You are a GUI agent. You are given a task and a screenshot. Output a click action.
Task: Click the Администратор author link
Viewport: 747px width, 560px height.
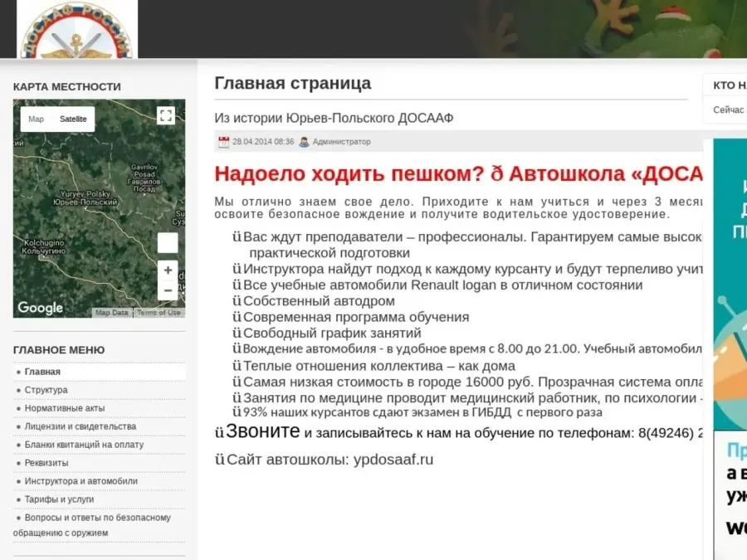pyautogui.click(x=342, y=142)
